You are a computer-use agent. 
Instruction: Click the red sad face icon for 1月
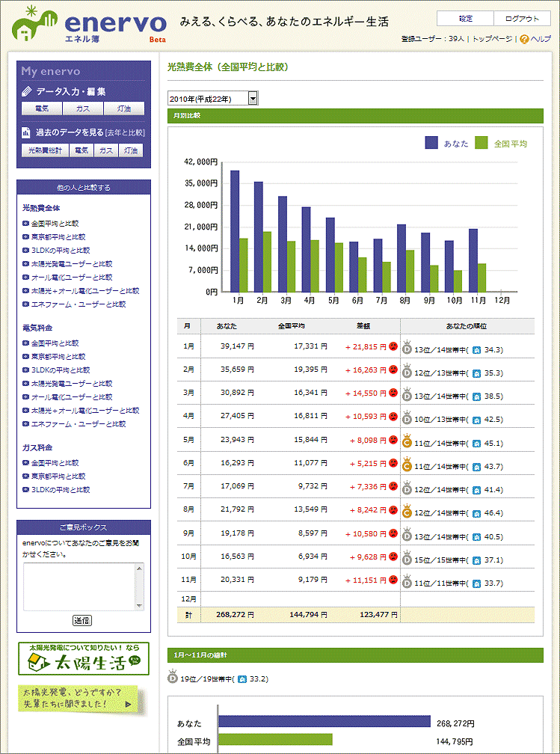[393, 347]
